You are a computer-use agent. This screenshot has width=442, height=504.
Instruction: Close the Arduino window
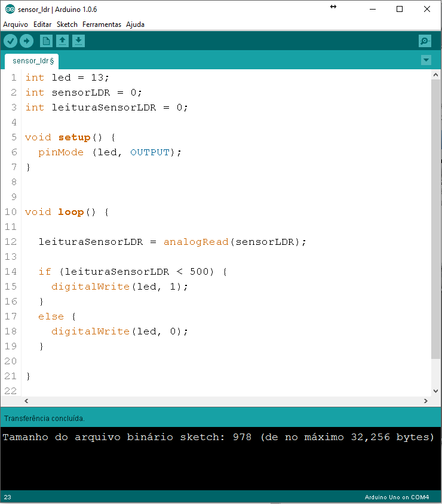pos(427,10)
